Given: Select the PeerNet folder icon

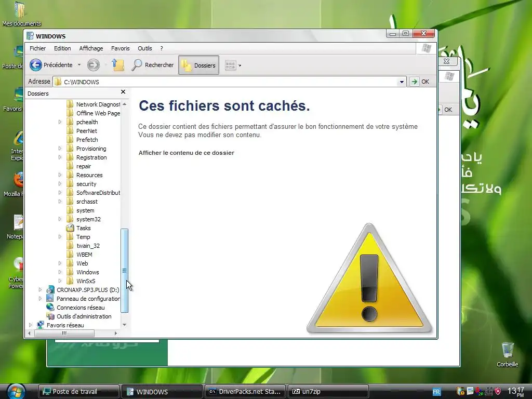Looking at the screenshot, I should (70, 130).
